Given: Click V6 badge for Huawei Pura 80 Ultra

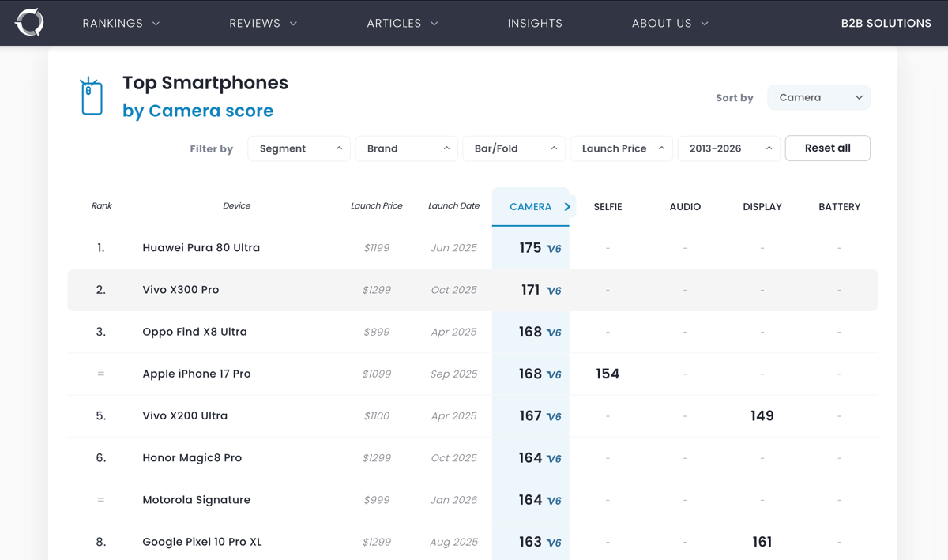Looking at the screenshot, I should [554, 249].
